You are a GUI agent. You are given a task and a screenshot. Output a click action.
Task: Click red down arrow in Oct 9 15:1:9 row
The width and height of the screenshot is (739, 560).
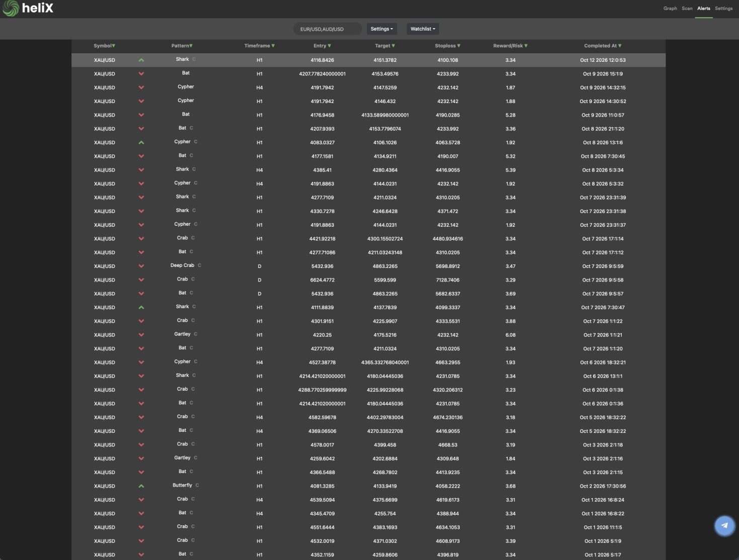point(141,74)
